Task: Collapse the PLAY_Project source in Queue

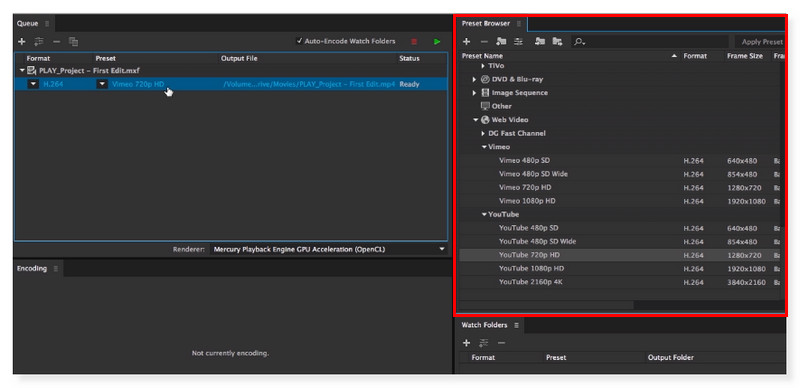Action: [22, 70]
